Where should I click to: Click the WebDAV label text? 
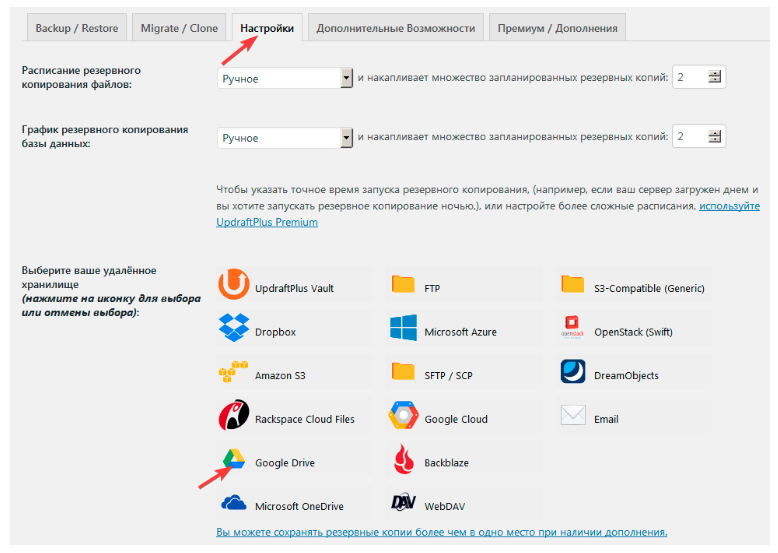click(445, 506)
